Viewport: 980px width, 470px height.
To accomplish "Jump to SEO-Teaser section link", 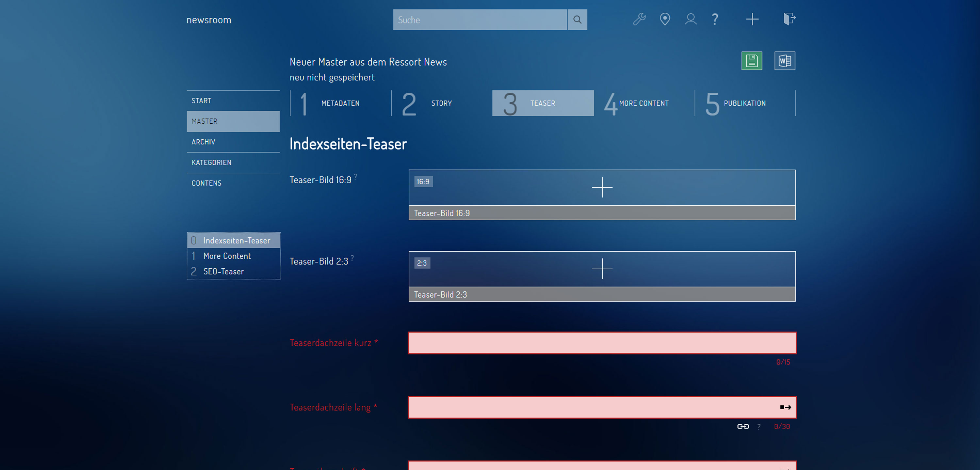I will coord(223,272).
